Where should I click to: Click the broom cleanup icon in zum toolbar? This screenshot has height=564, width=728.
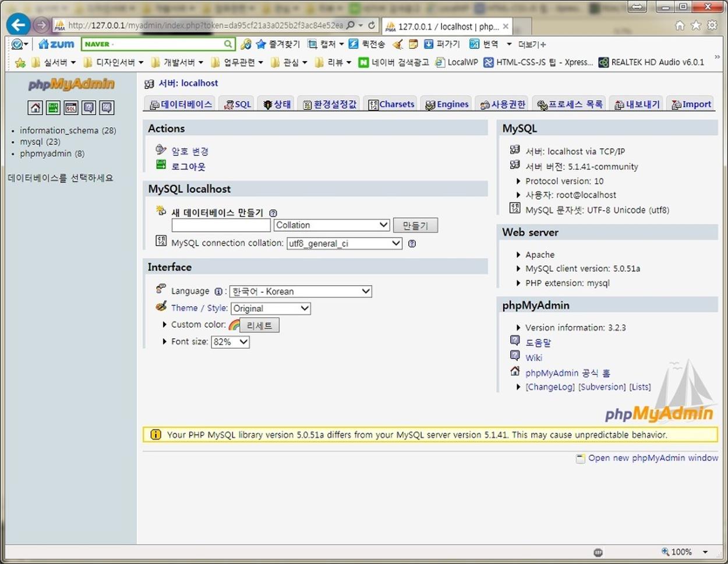398,44
